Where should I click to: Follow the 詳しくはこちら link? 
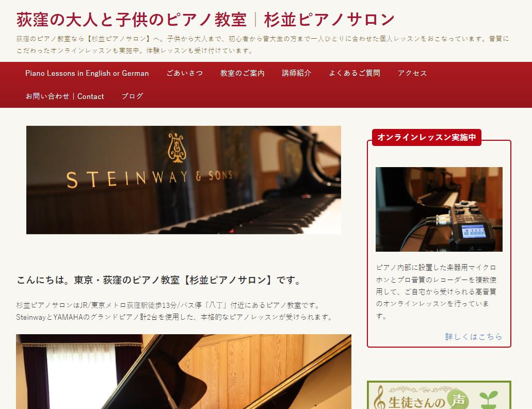pyautogui.click(x=473, y=336)
